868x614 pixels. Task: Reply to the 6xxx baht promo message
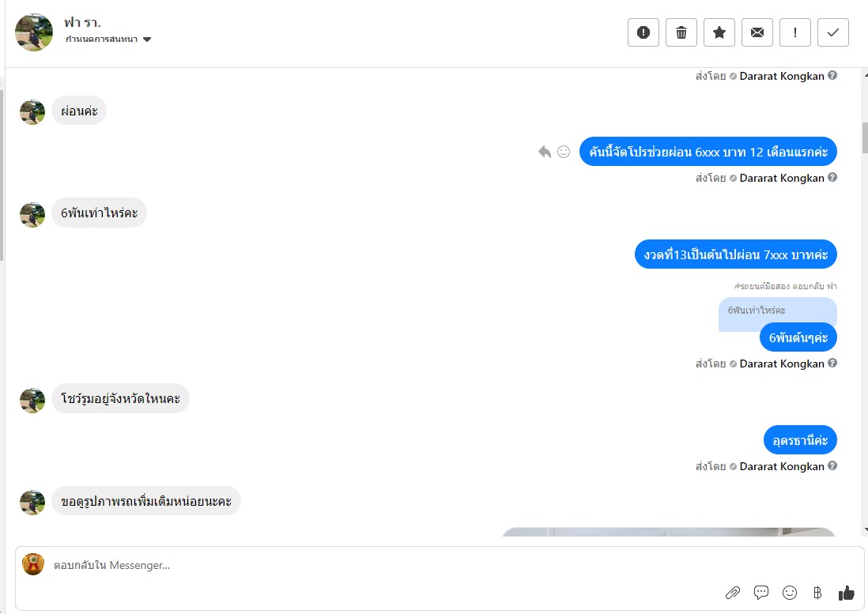pos(545,152)
